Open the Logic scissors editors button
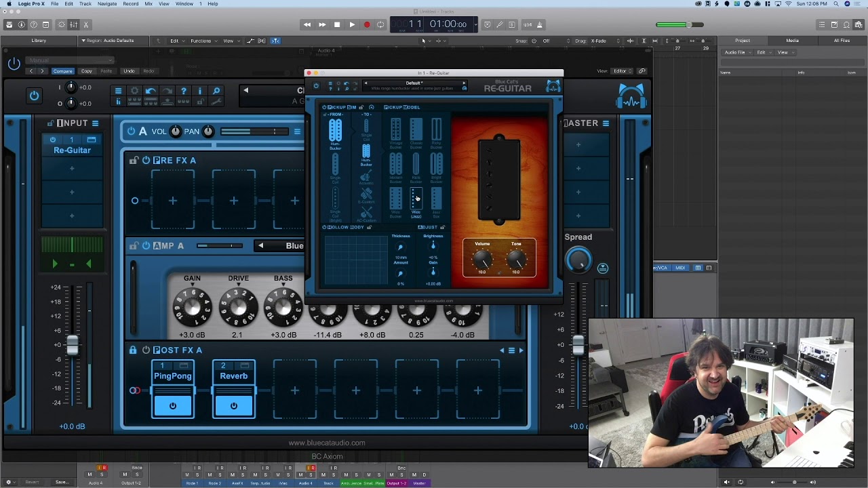 (x=86, y=24)
